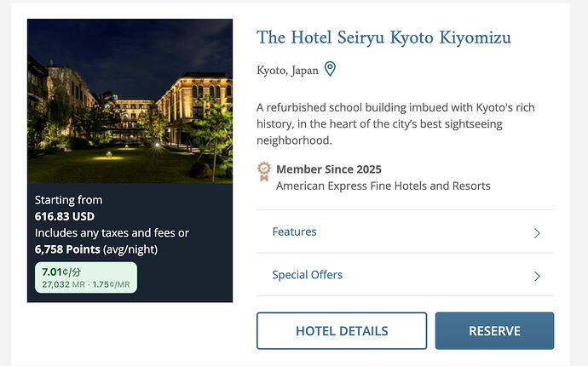Click American Express Fine Hotels and Resorts text
The height and width of the screenshot is (366, 588).
coord(383,186)
